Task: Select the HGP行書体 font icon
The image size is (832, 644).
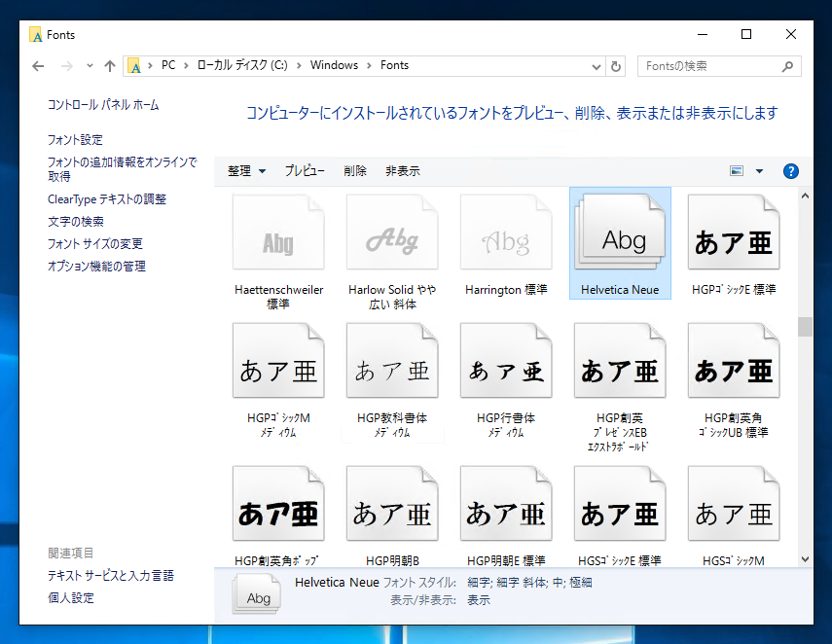Action: click(506, 360)
